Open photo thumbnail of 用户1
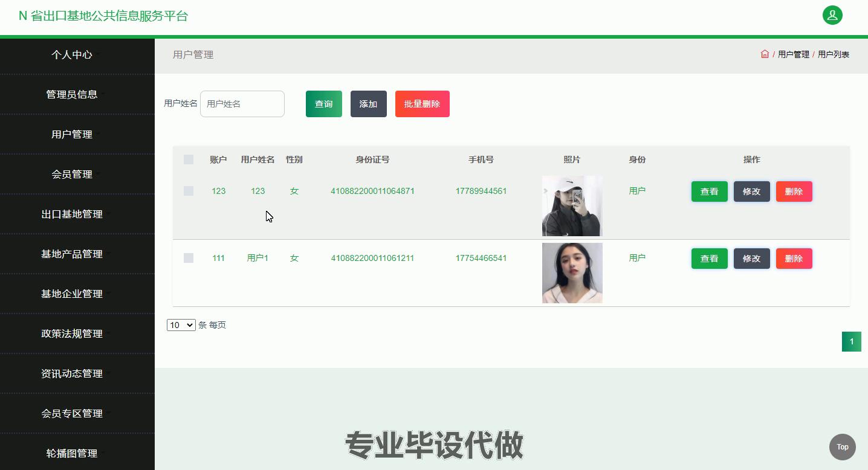Viewport: 868px width, 470px height. [572, 273]
